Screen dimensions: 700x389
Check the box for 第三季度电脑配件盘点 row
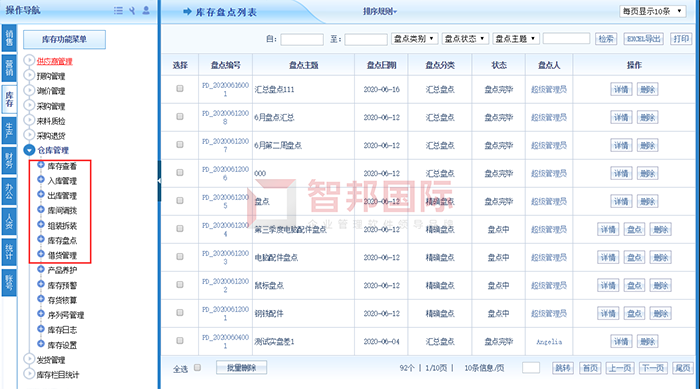(180, 229)
